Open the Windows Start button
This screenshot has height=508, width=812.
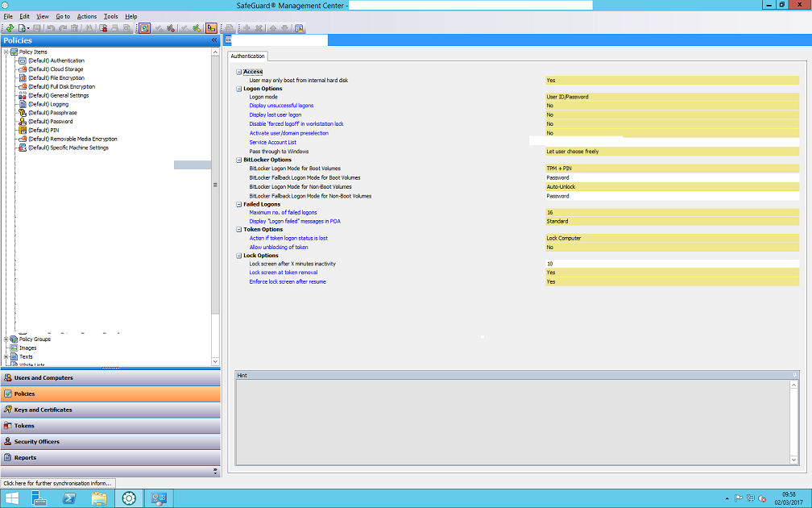11,498
